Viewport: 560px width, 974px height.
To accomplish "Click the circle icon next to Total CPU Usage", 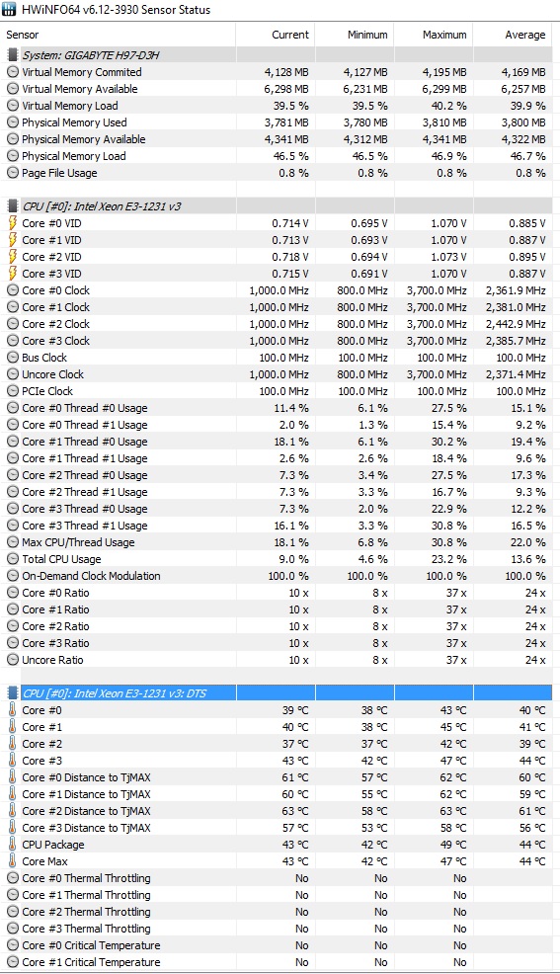I will pos(13,559).
